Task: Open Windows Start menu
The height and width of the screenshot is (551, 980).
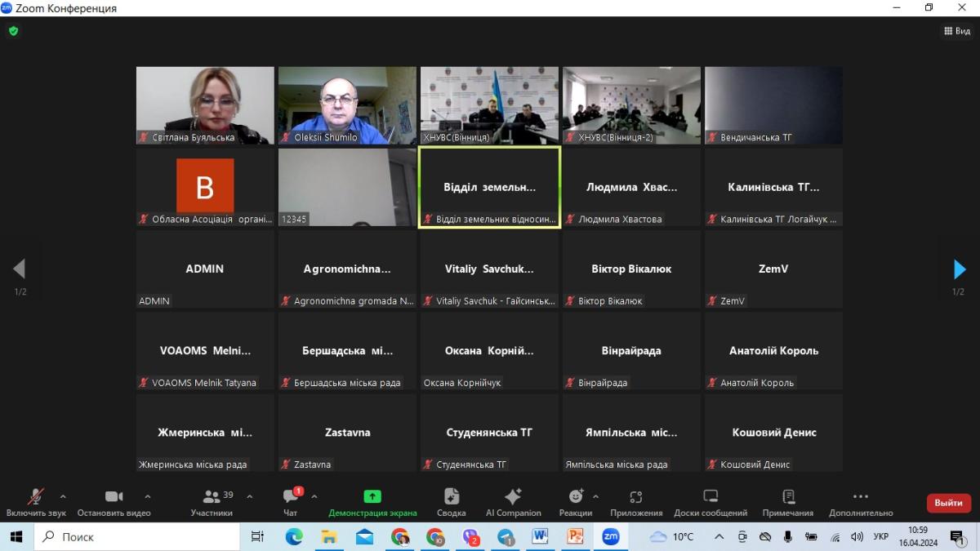Action: (16, 536)
